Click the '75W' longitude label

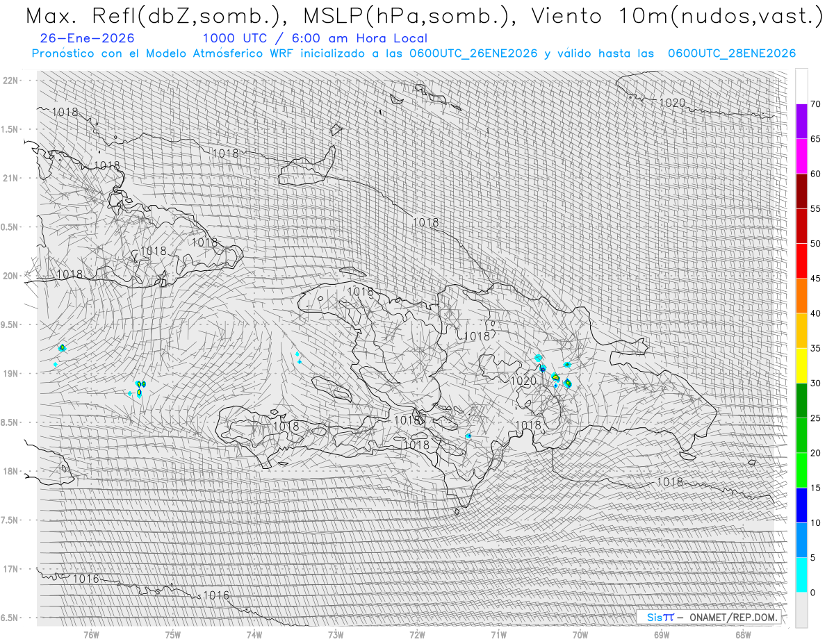tap(173, 635)
